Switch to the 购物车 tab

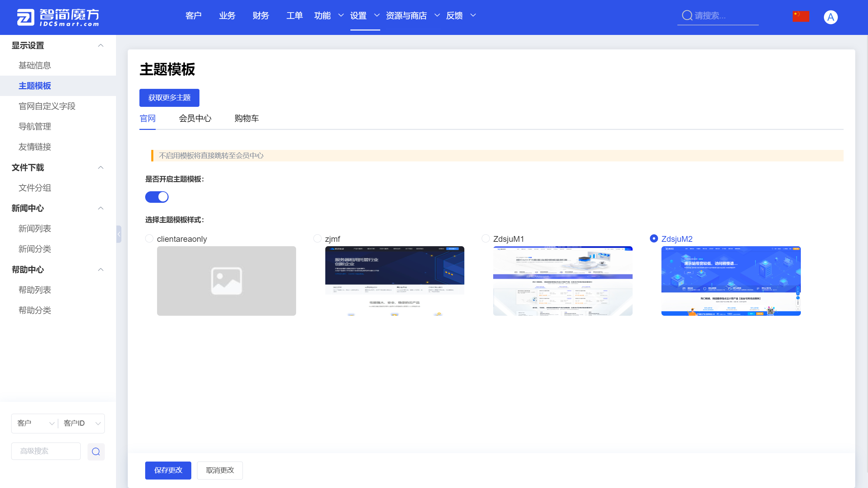point(247,118)
